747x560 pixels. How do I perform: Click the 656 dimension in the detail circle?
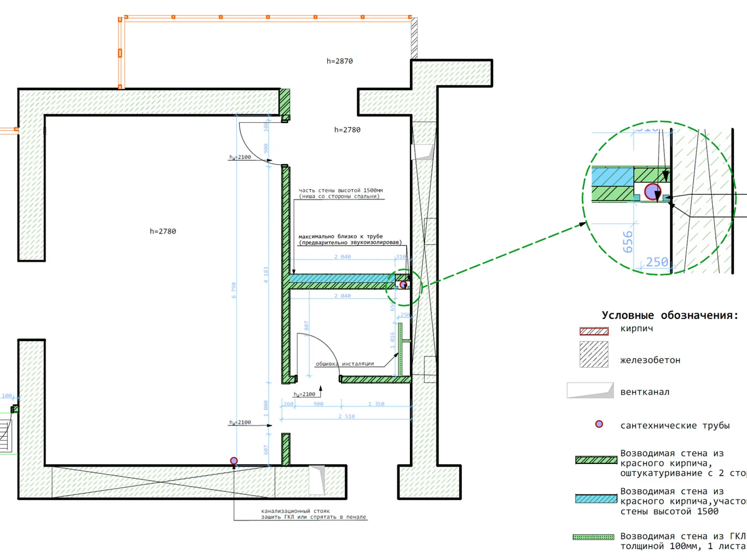point(628,242)
